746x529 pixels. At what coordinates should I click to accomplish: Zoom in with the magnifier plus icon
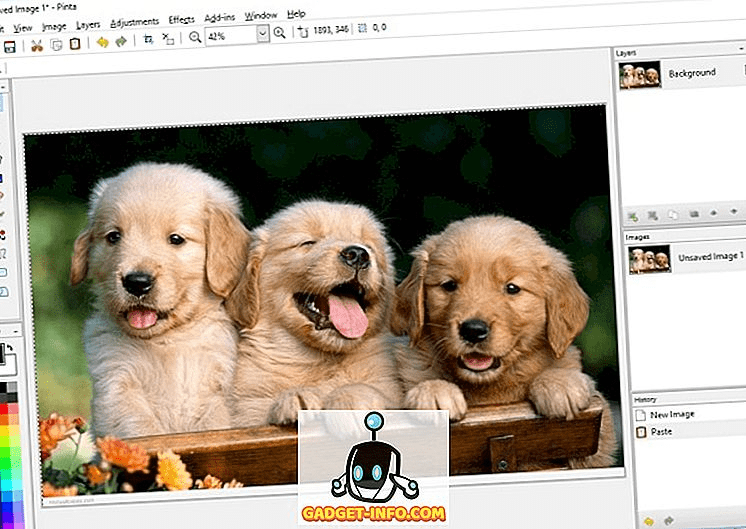point(280,32)
